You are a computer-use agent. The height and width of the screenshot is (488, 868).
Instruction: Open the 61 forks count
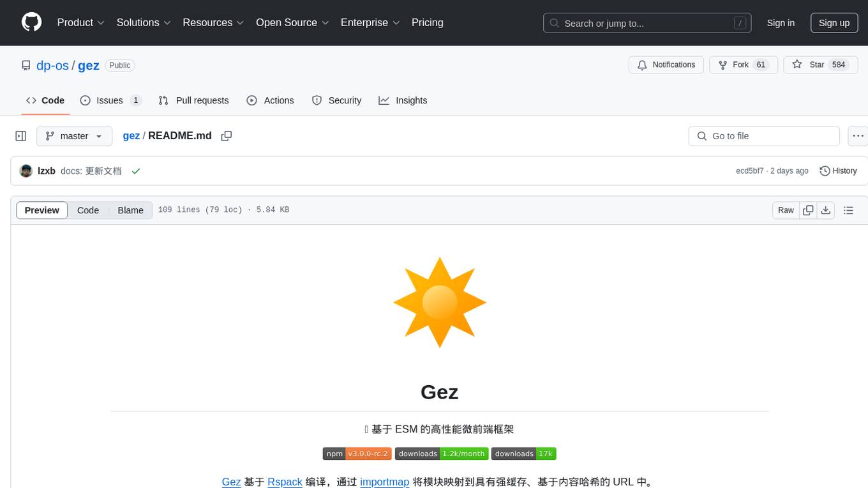click(x=760, y=65)
